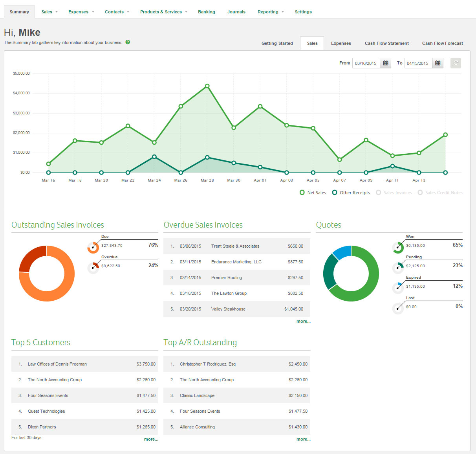Enable the Sales Invoices legend item
This screenshot has width=476, height=454.
click(394, 193)
